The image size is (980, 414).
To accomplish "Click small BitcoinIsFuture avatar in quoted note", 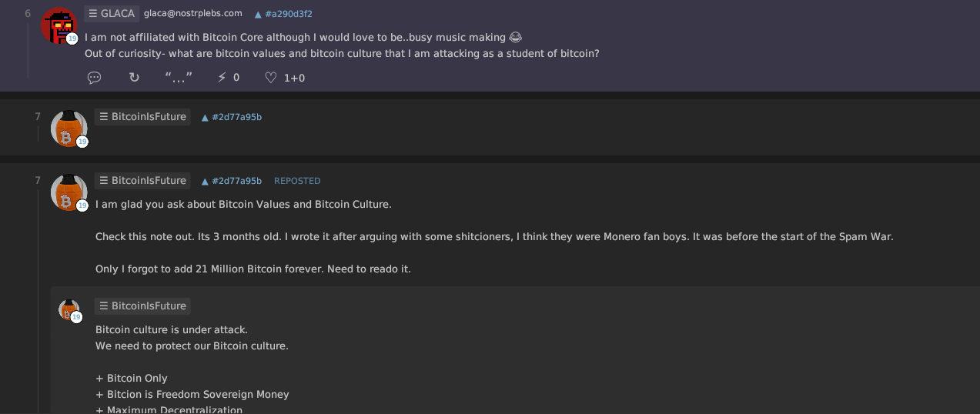I will pos(69,310).
